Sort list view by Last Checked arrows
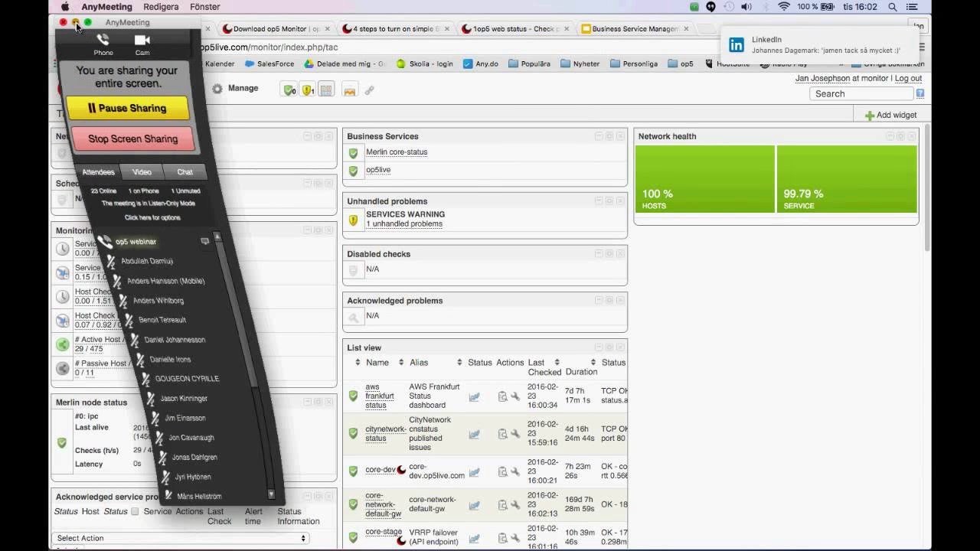The width and height of the screenshot is (980, 551). (557, 363)
